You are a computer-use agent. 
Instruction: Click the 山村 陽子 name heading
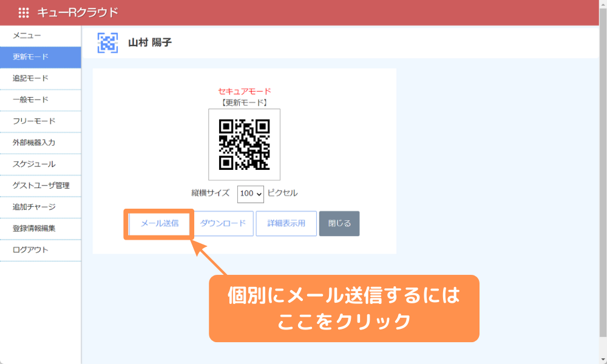click(x=150, y=42)
